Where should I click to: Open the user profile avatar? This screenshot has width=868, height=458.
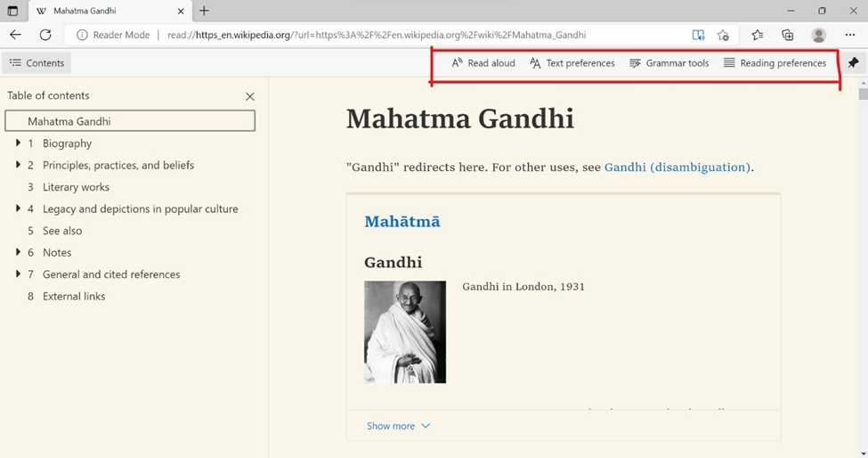click(819, 35)
